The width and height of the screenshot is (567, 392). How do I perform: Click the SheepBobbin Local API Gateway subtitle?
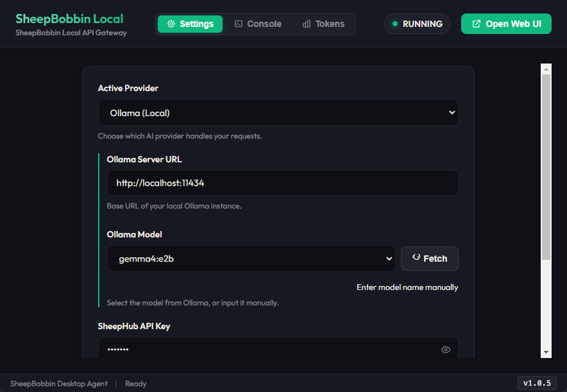[x=71, y=33]
